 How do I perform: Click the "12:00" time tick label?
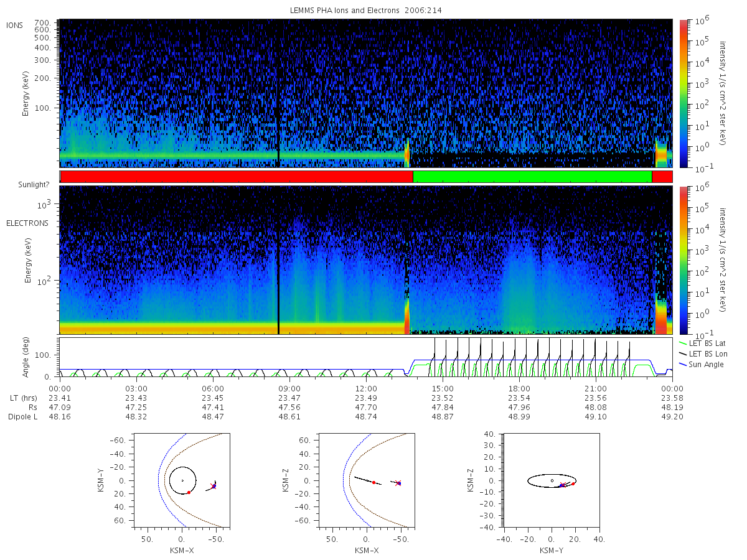point(366,389)
